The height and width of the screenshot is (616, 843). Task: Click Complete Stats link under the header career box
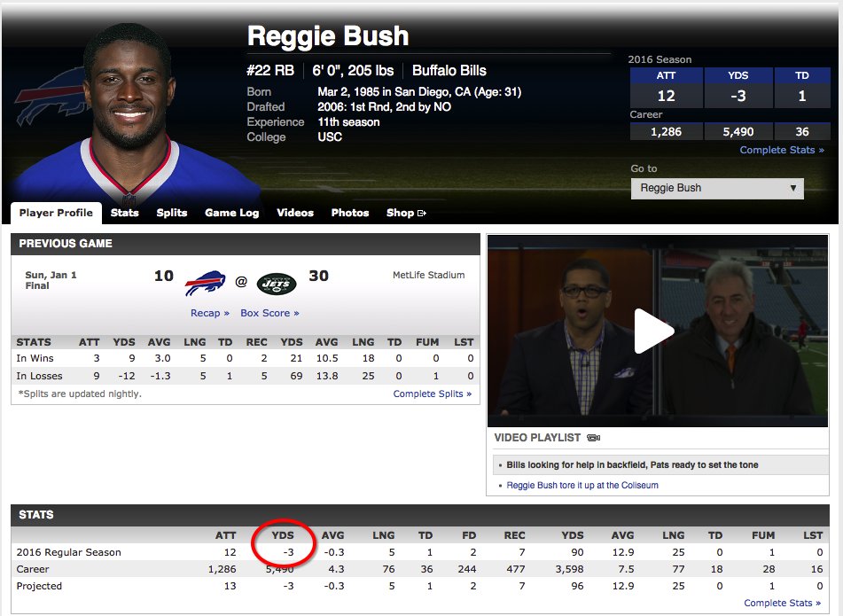(x=782, y=150)
